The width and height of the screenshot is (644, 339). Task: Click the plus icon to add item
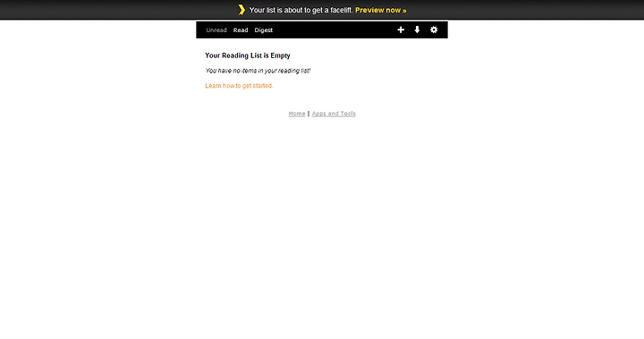401,30
